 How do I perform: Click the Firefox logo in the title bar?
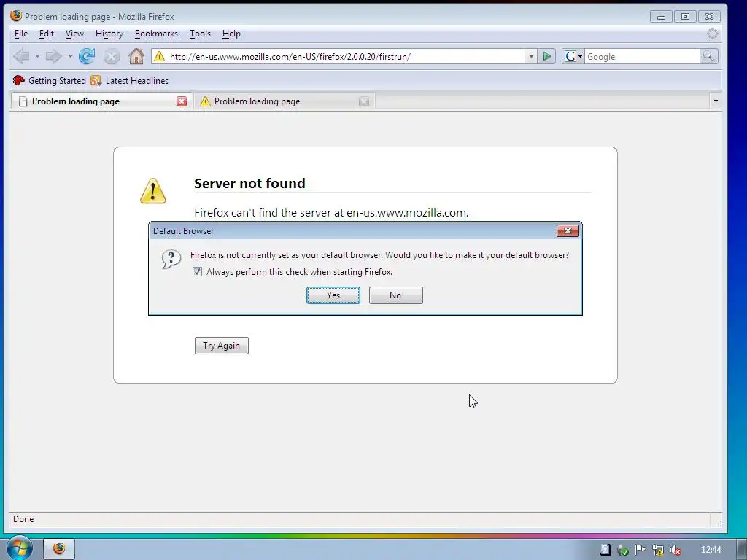click(16, 16)
